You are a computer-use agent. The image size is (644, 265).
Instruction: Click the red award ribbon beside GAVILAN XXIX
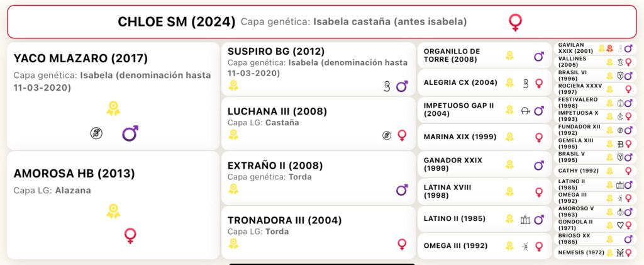pos(609,48)
